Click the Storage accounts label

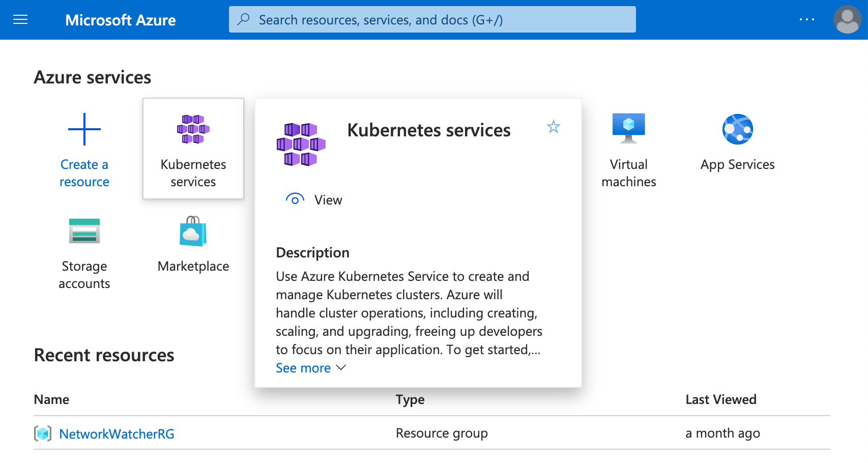coord(84,275)
